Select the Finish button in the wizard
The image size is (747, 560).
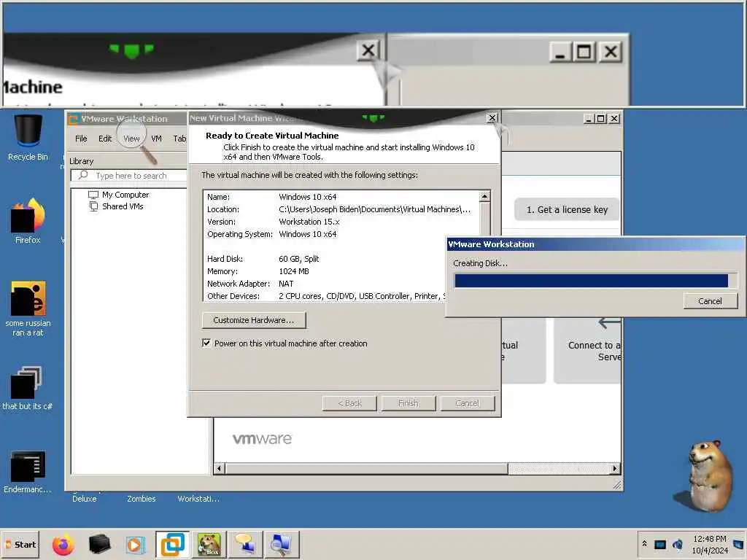[409, 403]
